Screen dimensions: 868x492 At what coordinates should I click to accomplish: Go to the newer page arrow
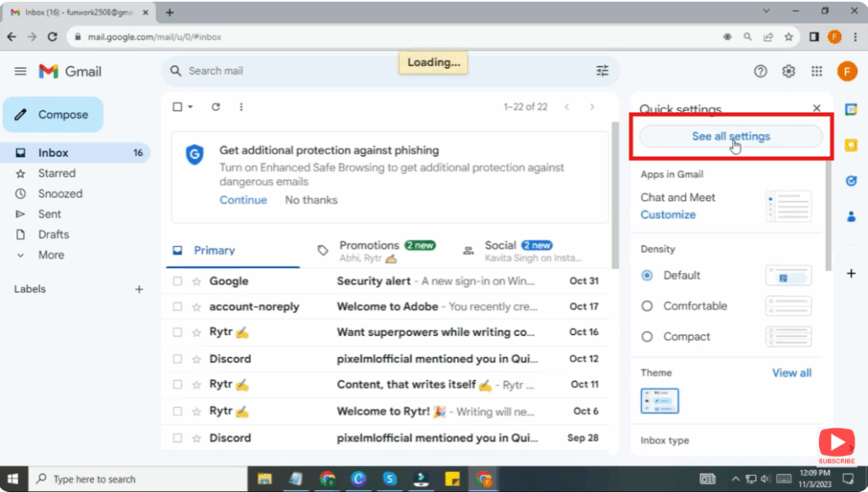(567, 107)
